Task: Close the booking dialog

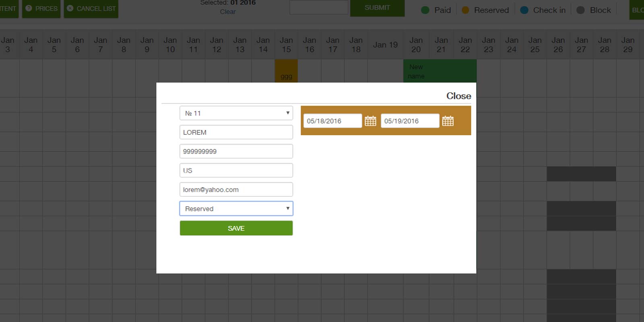Action: click(458, 96)
